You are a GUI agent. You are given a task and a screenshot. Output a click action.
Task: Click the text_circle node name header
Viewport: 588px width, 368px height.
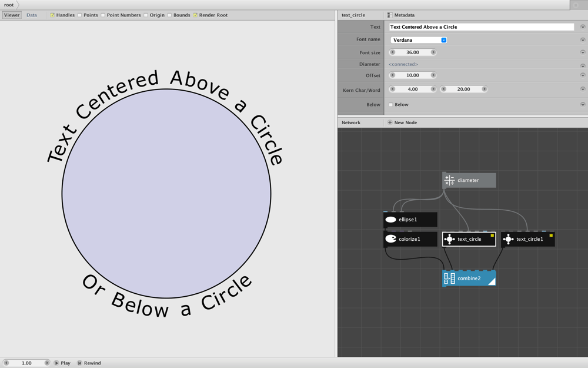[353, 15]
